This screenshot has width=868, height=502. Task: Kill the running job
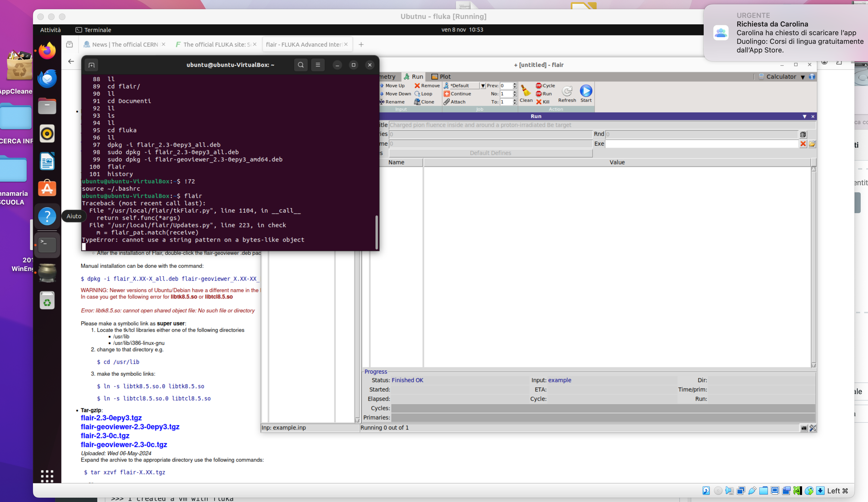[543, 102]
